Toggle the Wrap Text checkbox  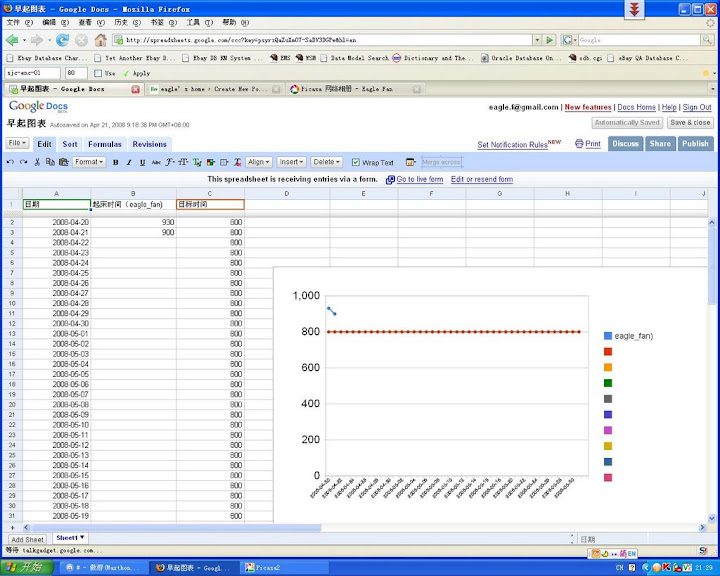(x=356, y=163)
